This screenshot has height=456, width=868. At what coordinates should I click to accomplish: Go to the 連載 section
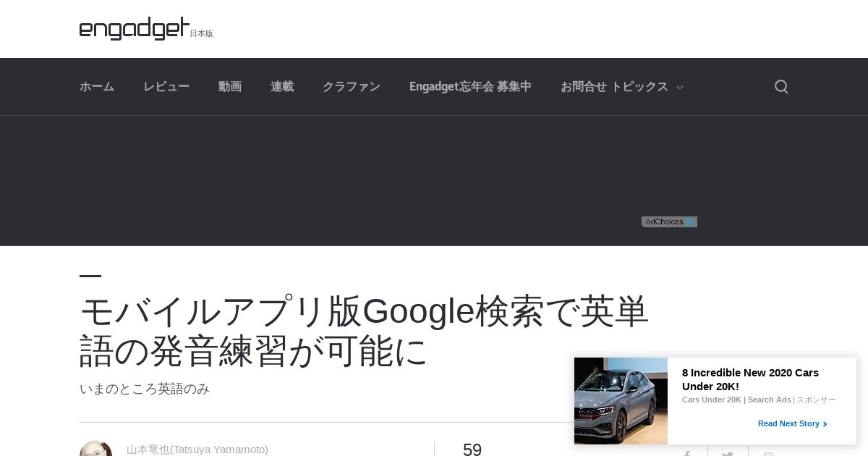(x=282, y=87)
